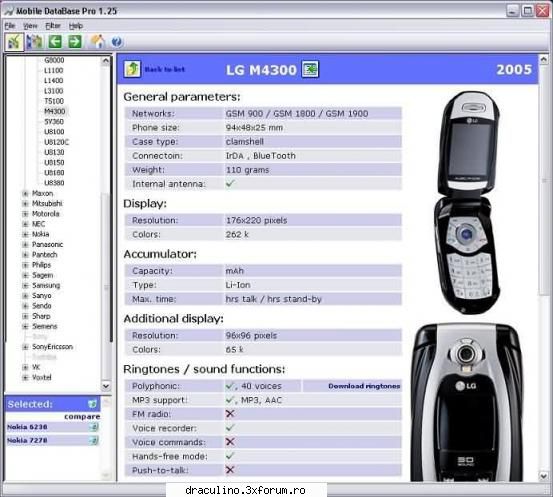553x497 pixels.
Task: Click details pane scroll up arrow
Action: [x=543, y=59]
